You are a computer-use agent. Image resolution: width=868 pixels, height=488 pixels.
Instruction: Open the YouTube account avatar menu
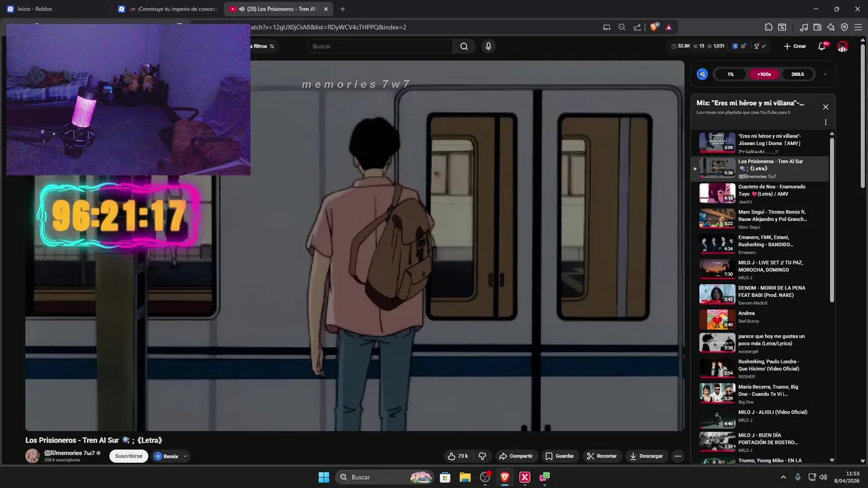[842, 46]
